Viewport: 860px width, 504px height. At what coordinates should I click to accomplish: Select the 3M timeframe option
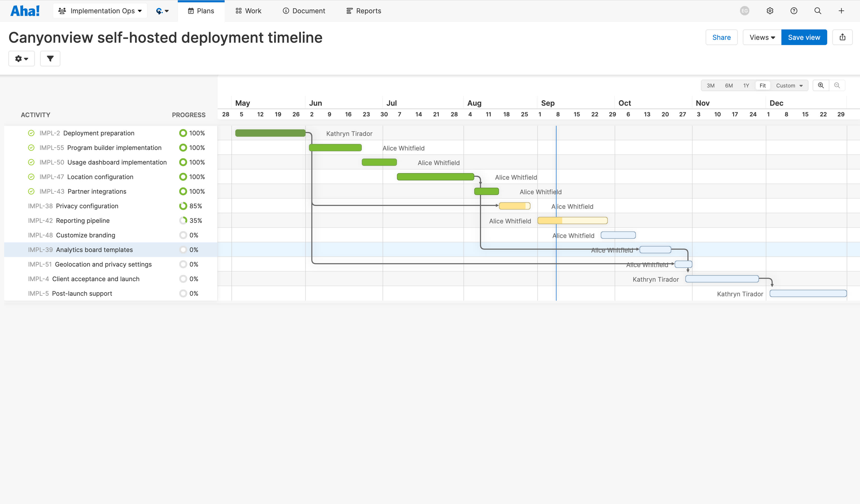point(711,86)
